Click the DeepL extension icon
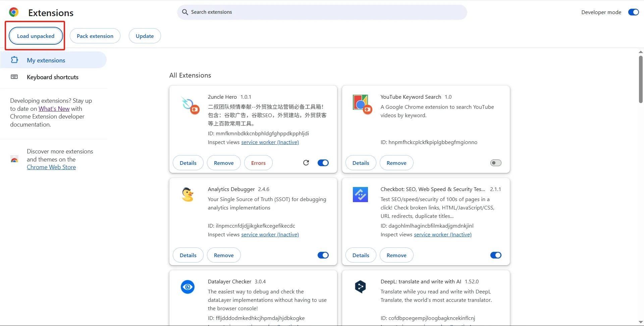The image size is (644, 326). tap(360, 287)
